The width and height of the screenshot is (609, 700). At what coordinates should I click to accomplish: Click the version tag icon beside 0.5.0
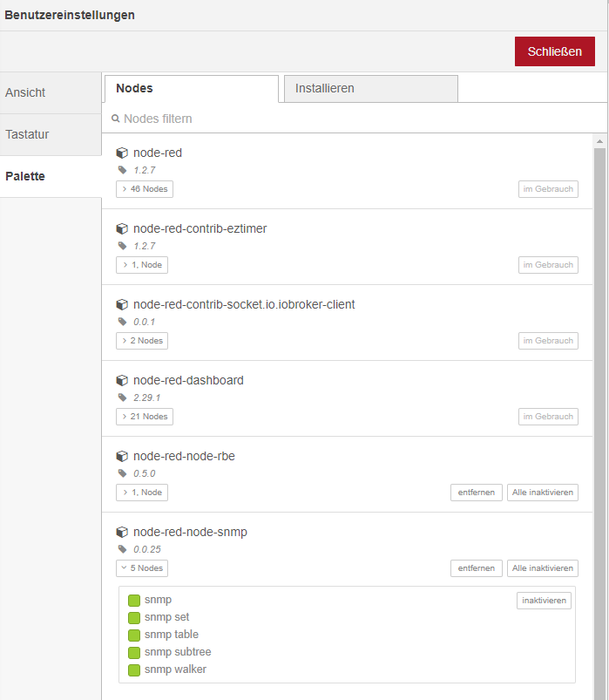click(x=122, y=473)
